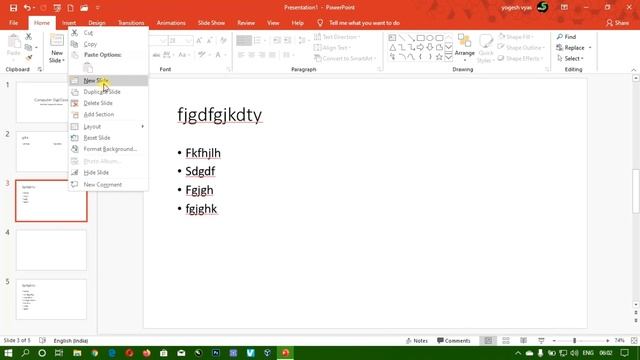Select the star shape in shapes gallery

coord(439,57)
